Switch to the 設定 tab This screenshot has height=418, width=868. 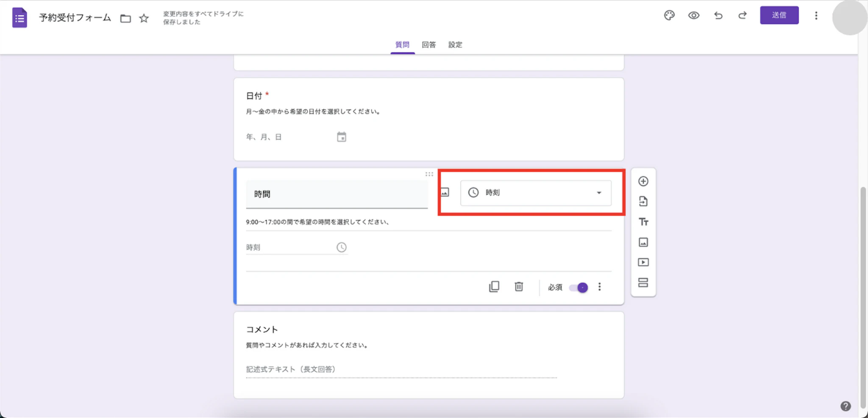(455, 44)
